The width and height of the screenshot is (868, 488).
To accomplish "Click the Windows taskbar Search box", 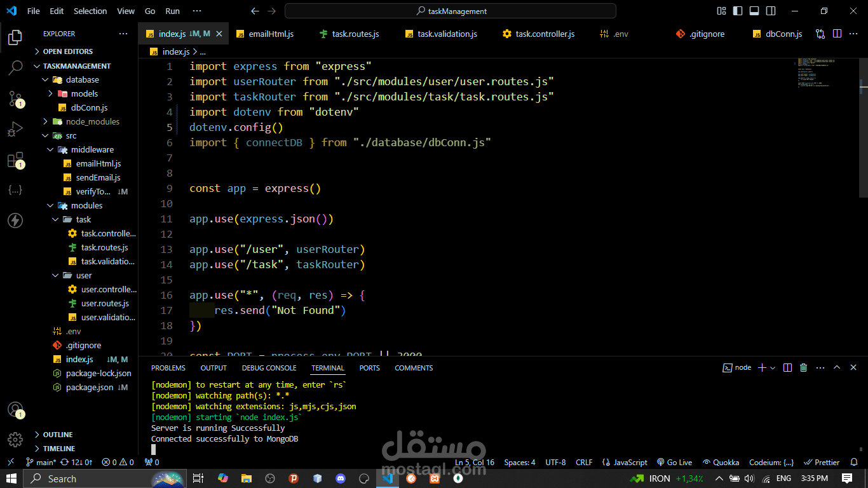I will (105, 478).
